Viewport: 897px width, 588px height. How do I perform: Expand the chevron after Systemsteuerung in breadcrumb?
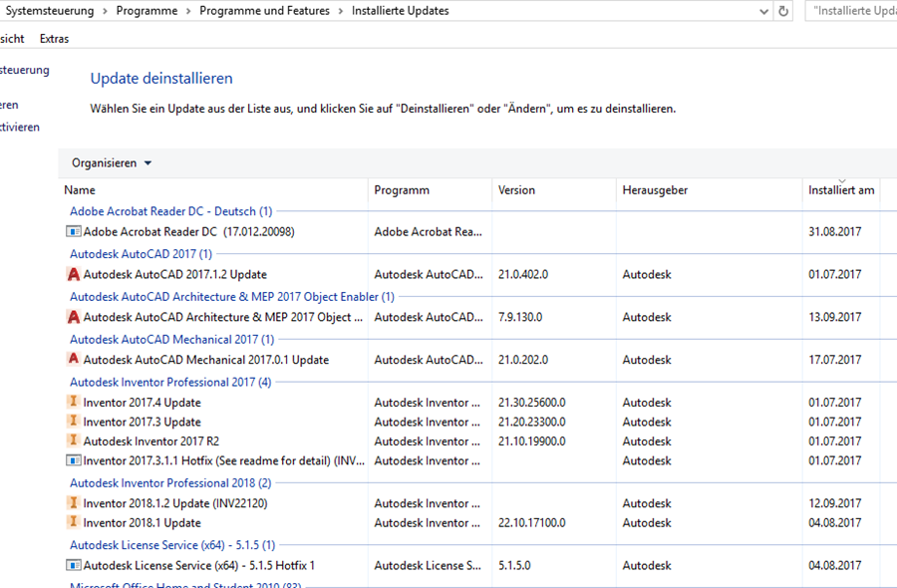coord(105,11)
